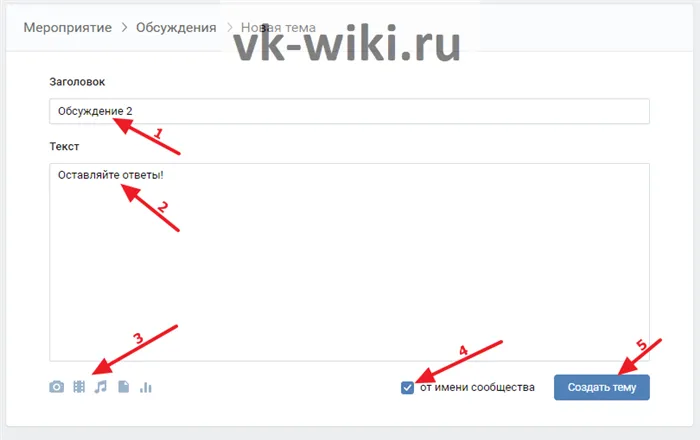The width and height of the screenshot is (700, 440).
Task: Uncheck the 'от имени сообщества' checkbox
Action: pyautogui.click(x=407, y=387)
